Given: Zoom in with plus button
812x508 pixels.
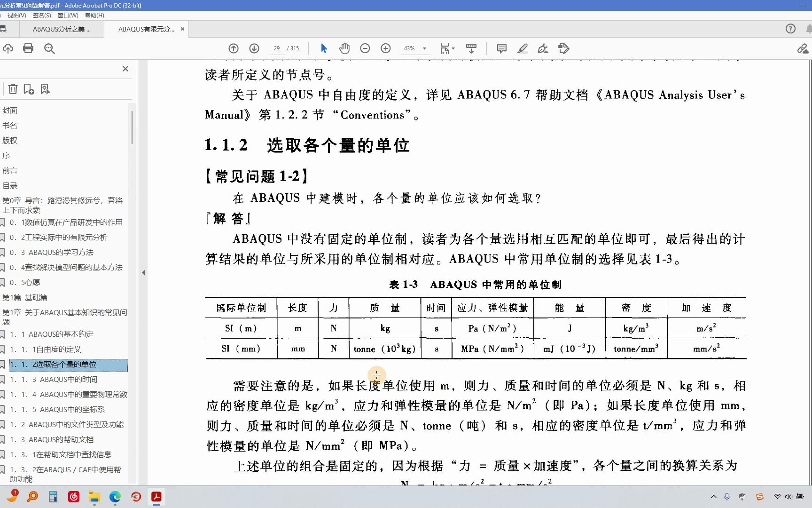Looking at the screenshot, I should click(x=386, y=48).
